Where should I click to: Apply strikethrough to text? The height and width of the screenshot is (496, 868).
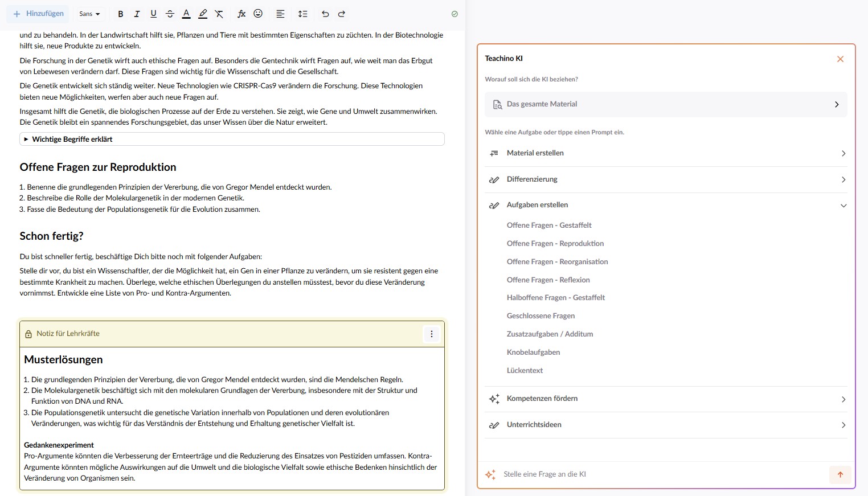pyautogui.click(x=170, y=14)
